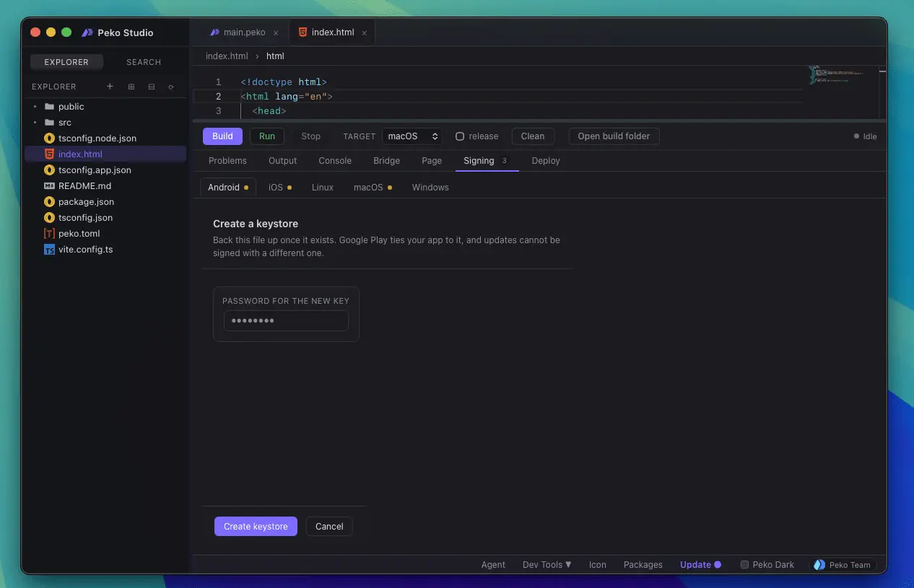Open the Console panel tab
The image size is (914, 588).
pos(335,161)
